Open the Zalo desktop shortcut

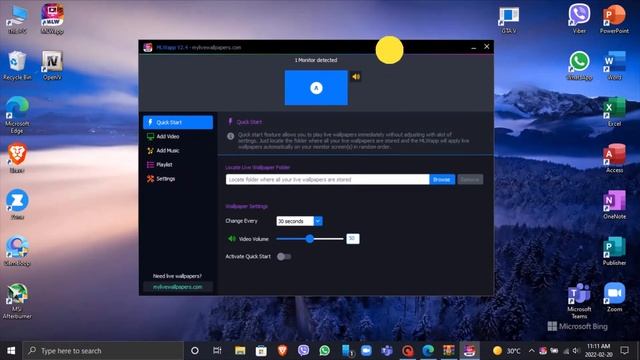coord(17,204)
